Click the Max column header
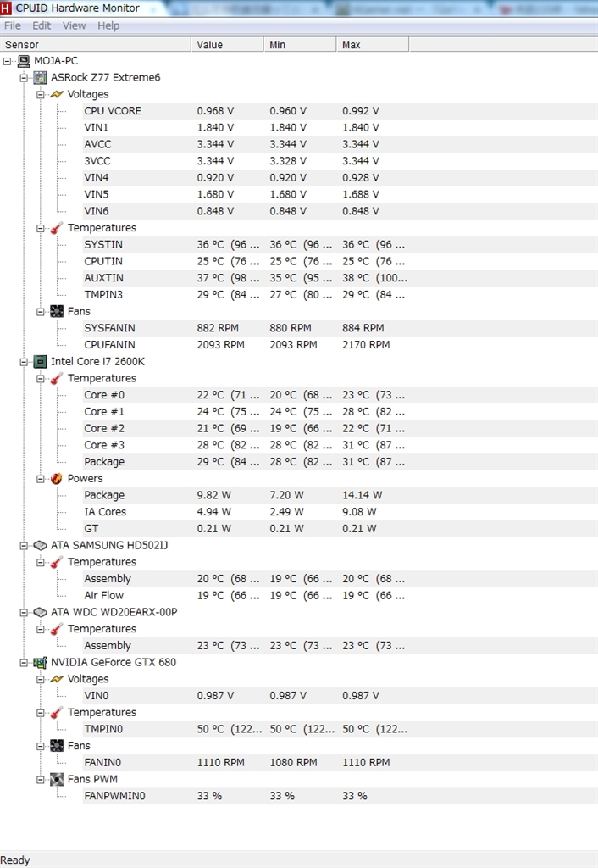 352,44
